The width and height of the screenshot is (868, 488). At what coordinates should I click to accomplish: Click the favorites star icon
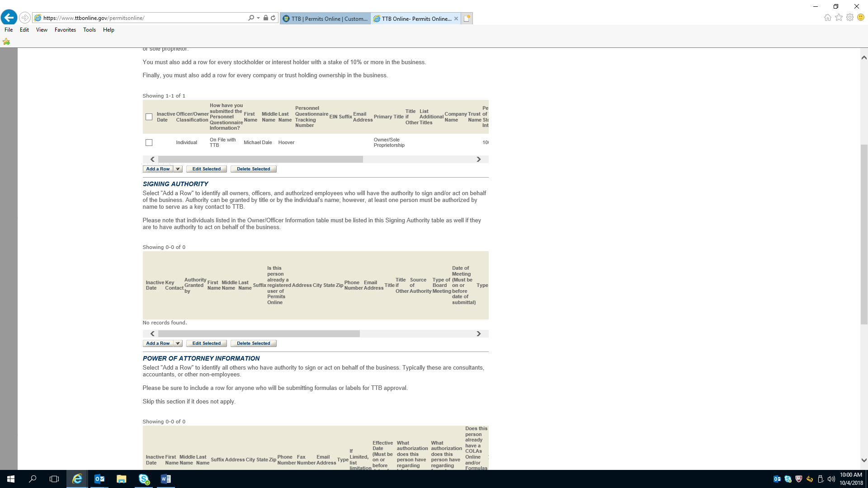tap(839, 18)
